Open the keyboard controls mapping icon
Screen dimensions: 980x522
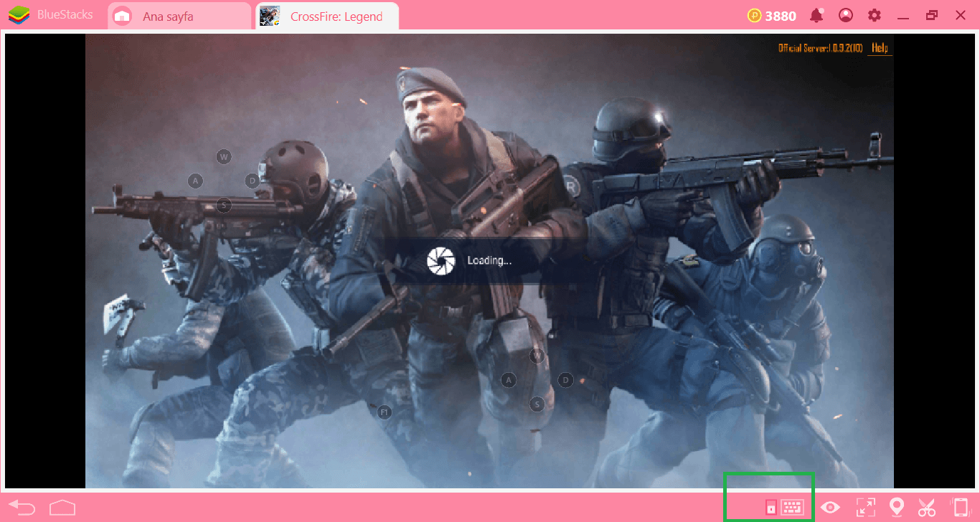[x=793, y=508]
